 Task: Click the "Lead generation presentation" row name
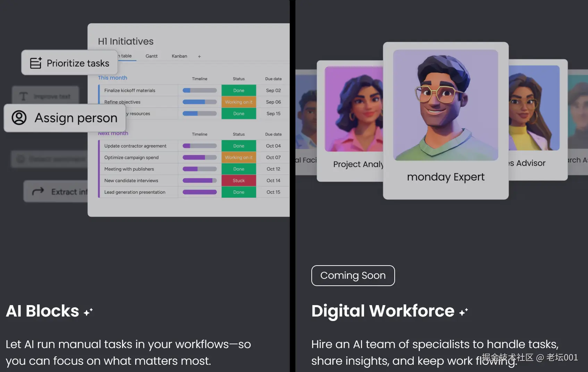pos(135,192)
